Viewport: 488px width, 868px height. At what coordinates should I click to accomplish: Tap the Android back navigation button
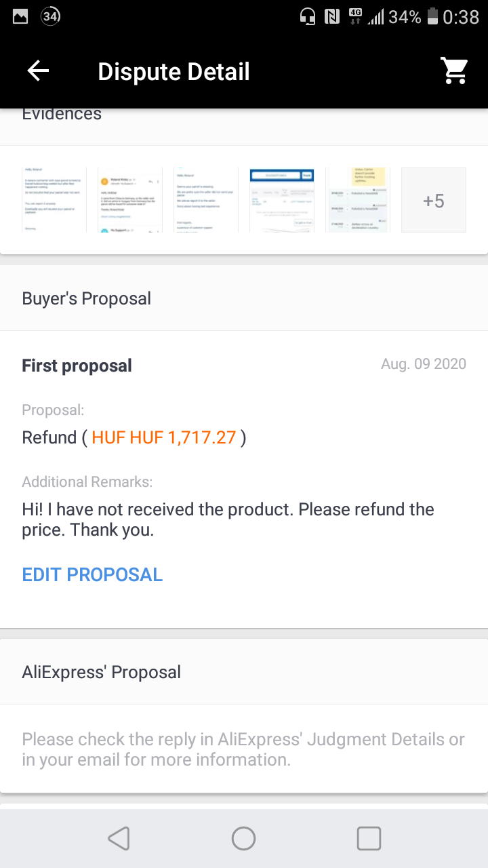point(119,839)
